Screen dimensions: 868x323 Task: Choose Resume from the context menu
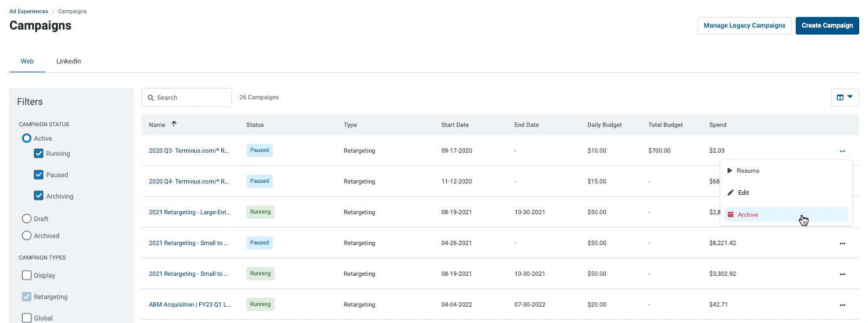click(786, 171)
